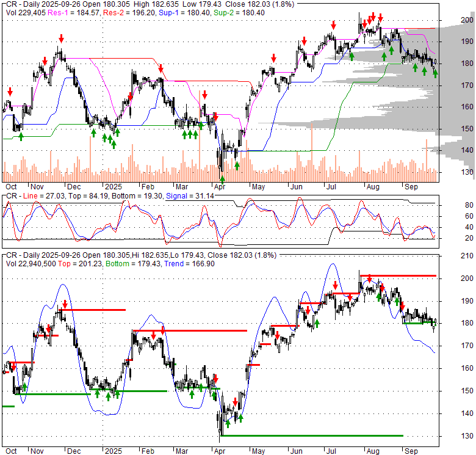This screenshot has height=455, width=476.
Task: Click the blue Trend = 166.90 label
Action: pyautogui.click(x=189, y=264)
